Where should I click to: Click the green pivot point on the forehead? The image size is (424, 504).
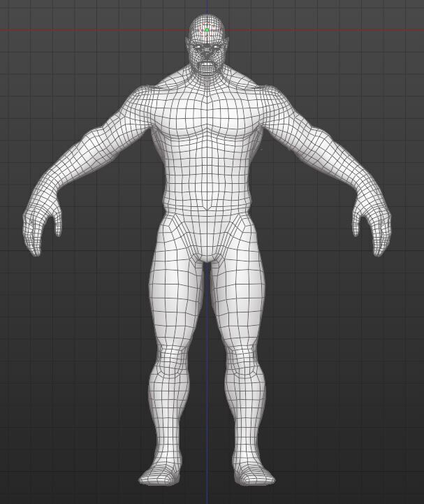click(x=207, y=30)
